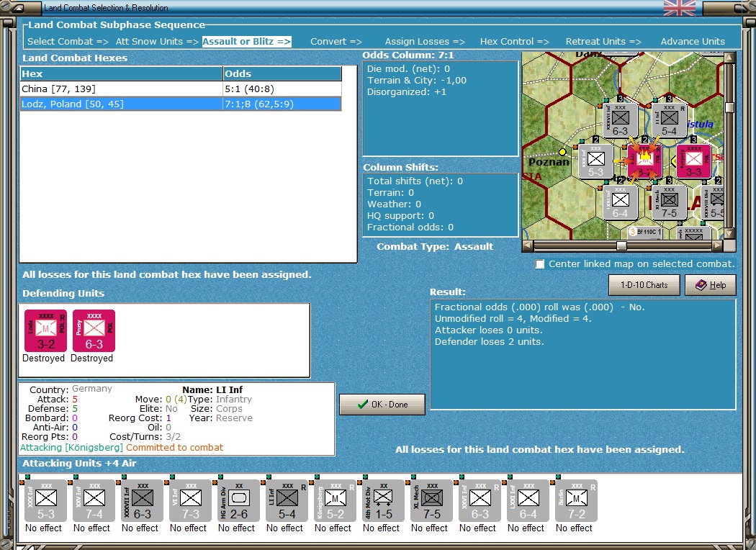This screenshot has height=550, width=756.
Task: Click the 'Defender loses 2 units.' result line
Action: click(489, 342)
